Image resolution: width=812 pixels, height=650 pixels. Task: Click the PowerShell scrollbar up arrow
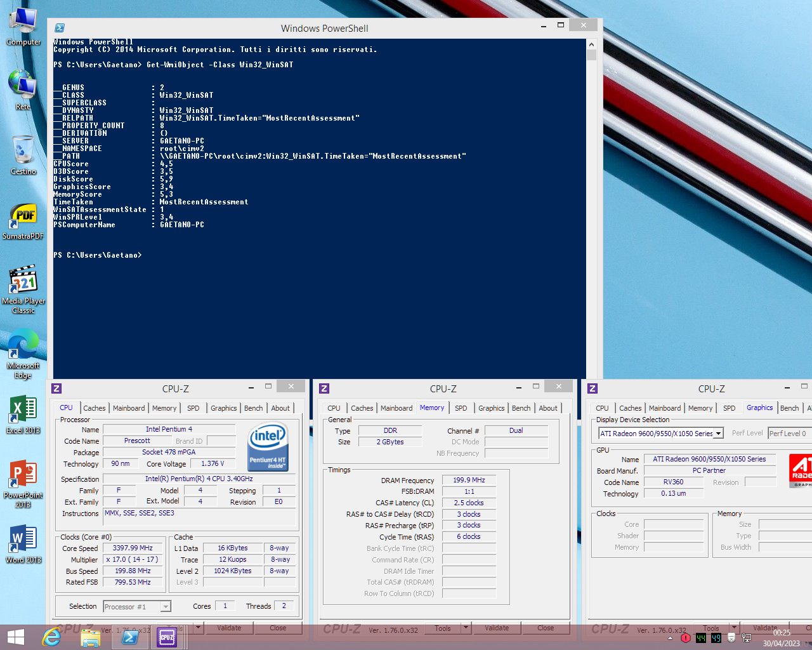pos(591,44)
